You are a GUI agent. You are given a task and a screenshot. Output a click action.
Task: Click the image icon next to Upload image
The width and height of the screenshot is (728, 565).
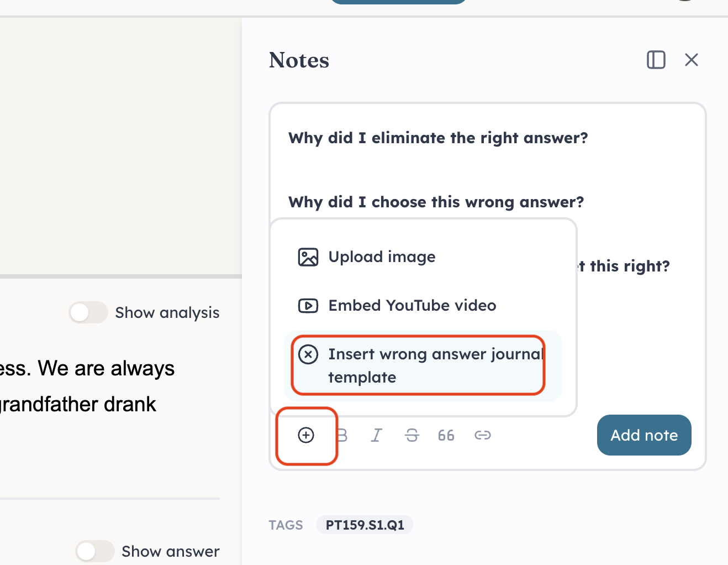[x=308, y=257]
